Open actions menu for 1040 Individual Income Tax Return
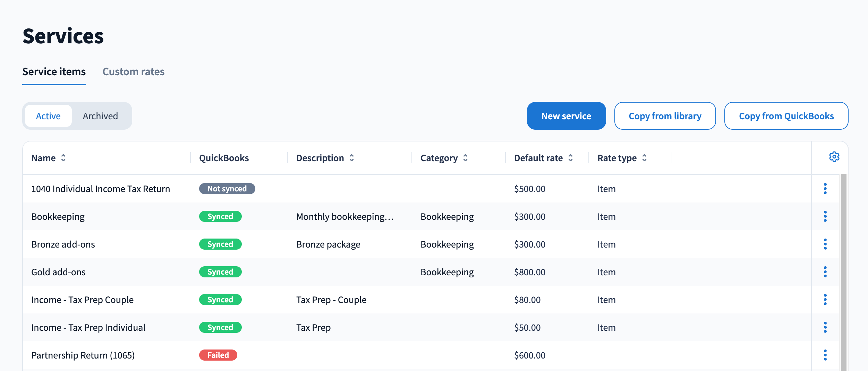 pos(825,189)
